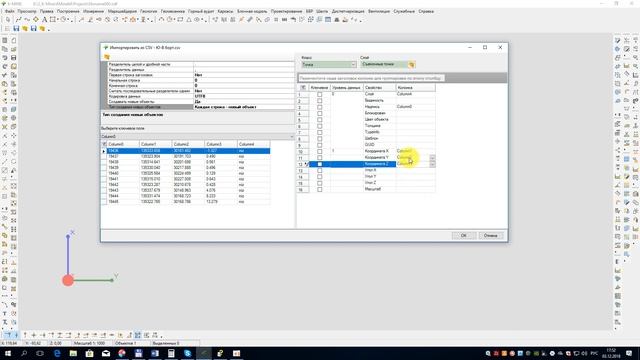Click the Column0 header in data preview
Screen dimensions: 640x360
[123, 144]
